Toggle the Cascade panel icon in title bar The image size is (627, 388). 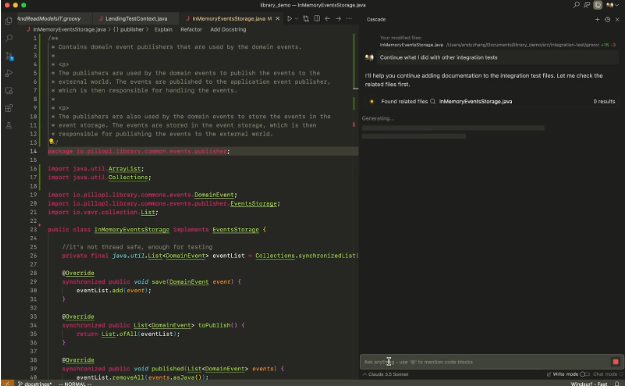click(x=598, y=5)
